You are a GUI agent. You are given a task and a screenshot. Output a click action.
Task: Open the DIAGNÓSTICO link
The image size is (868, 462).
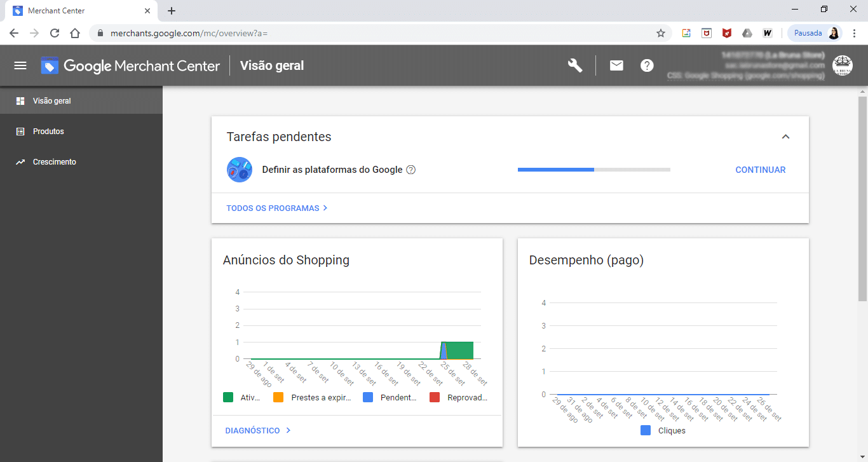coord(258,430)
